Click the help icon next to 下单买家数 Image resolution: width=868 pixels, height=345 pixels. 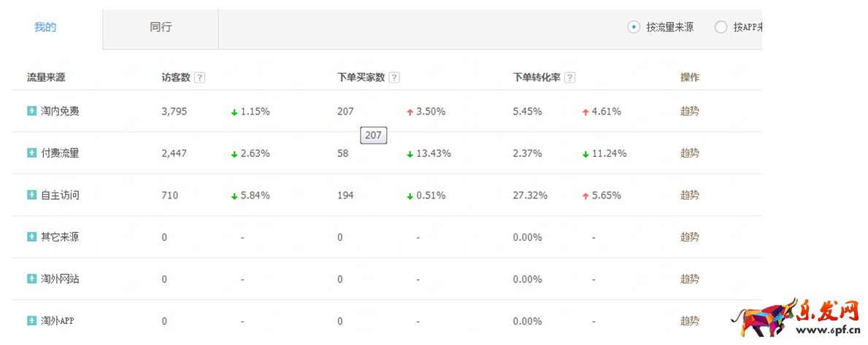(394, 78)
